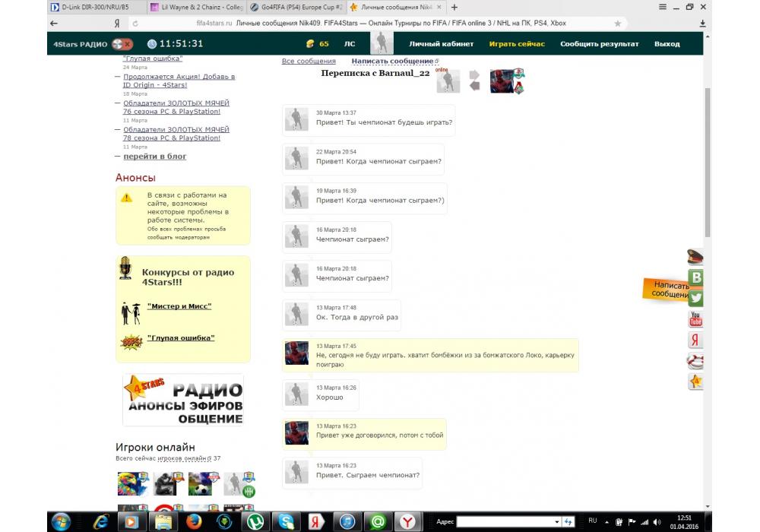Click the lifebuoy help icon in the side panel
The image size is (760, 532).
(695, 360)
